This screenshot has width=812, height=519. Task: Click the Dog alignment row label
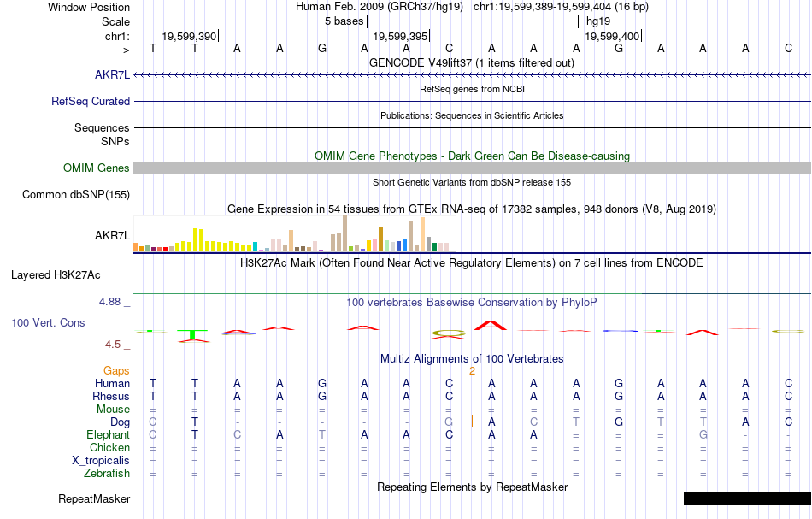(120, 422)
